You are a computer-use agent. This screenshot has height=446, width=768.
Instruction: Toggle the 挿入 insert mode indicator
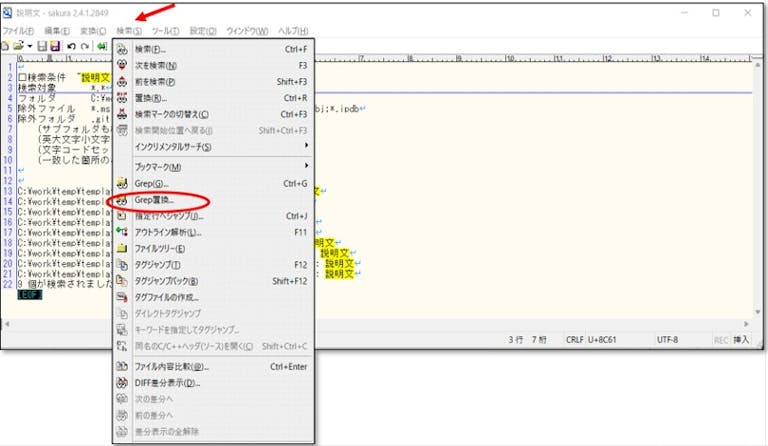pyautogui.click(x=741, y=339)
